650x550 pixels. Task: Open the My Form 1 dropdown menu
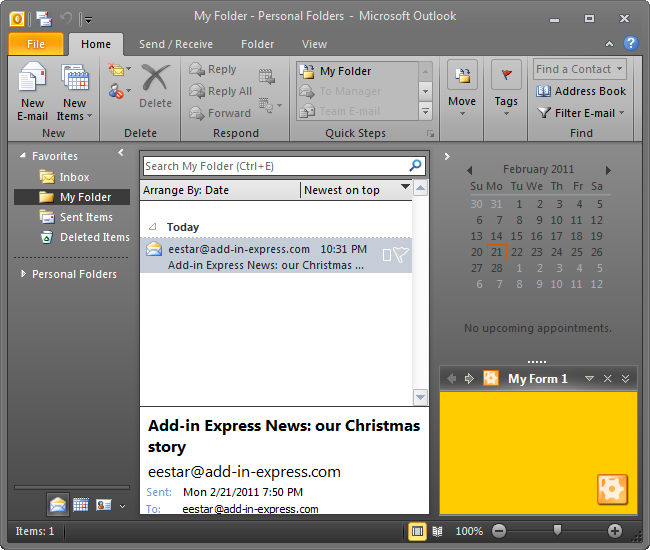click(x=589, y=378)
